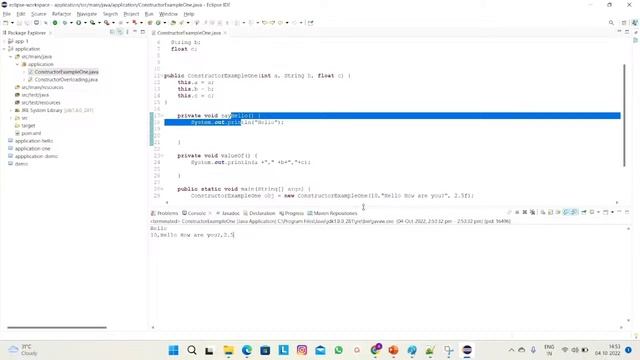Image resolution: width=640 pixels, height=360 pixels.
Task: Open Package Explorer View Menu dots
Action: (x=127, y=32)
